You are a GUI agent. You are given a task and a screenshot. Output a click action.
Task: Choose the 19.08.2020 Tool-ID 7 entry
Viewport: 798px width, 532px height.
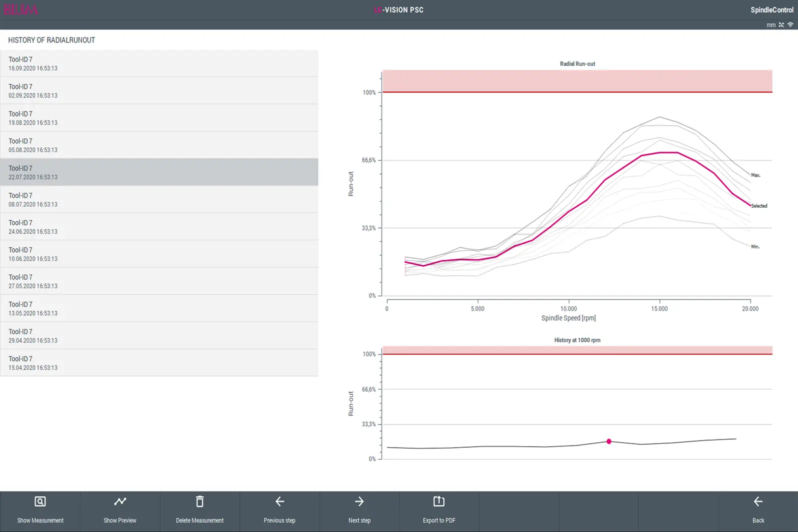coord(159,118)
